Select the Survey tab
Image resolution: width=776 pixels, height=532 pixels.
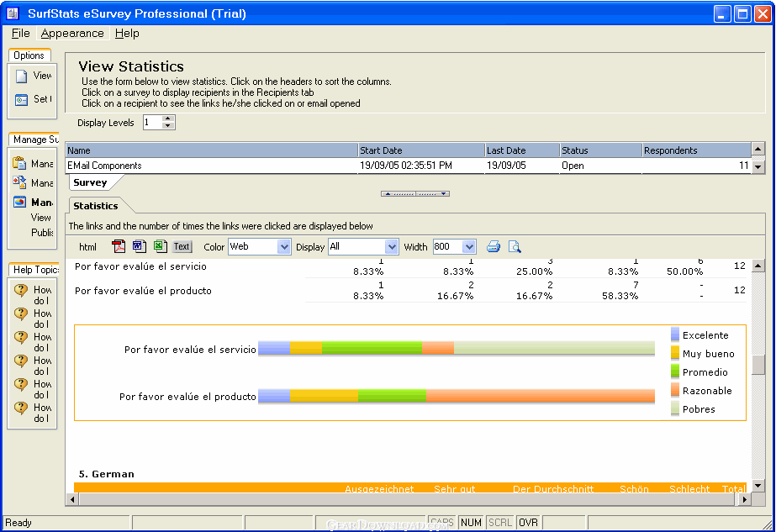click(90, 182)
